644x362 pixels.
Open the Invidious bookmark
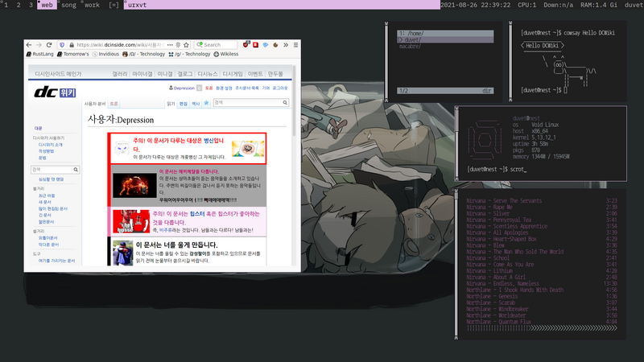105,54
